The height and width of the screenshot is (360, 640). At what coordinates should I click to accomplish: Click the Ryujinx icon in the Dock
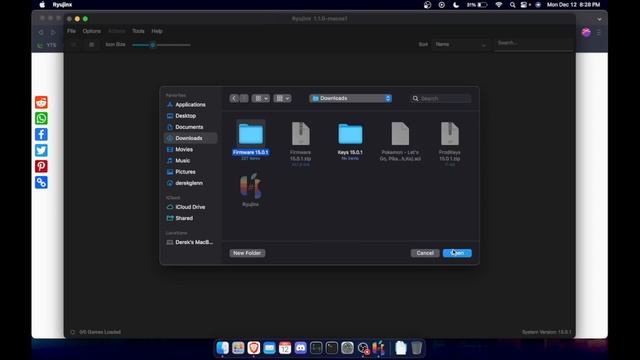click(378, 348)
